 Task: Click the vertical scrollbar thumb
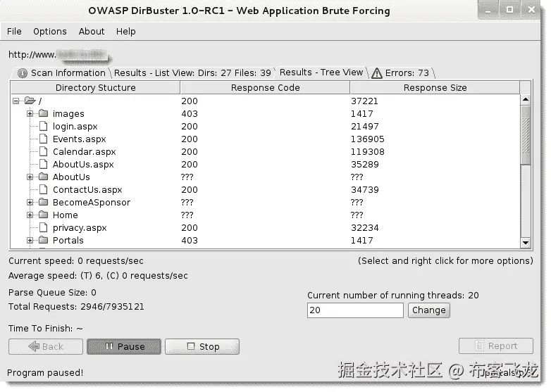526,134
